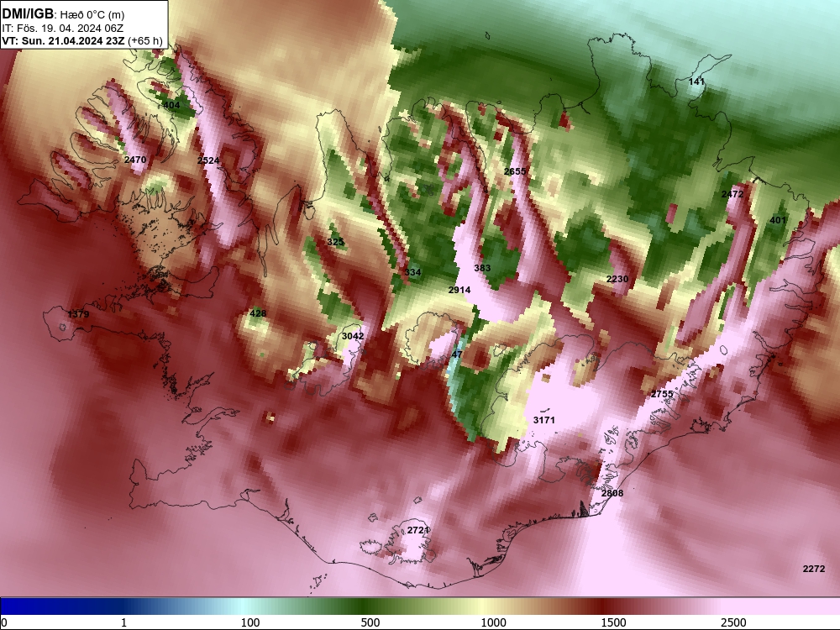
Task: Click the 100 tick on the color scale
Action: tap(250, 622)
